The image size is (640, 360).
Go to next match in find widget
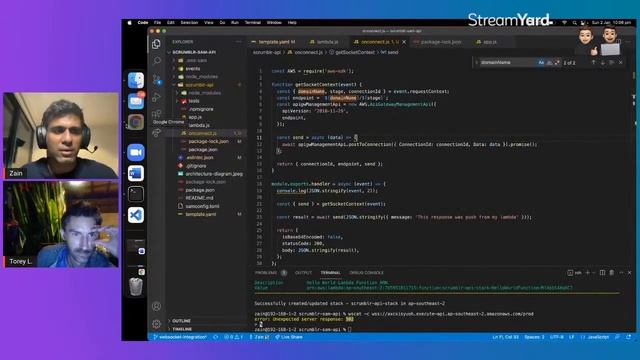[x=602, y=62]
